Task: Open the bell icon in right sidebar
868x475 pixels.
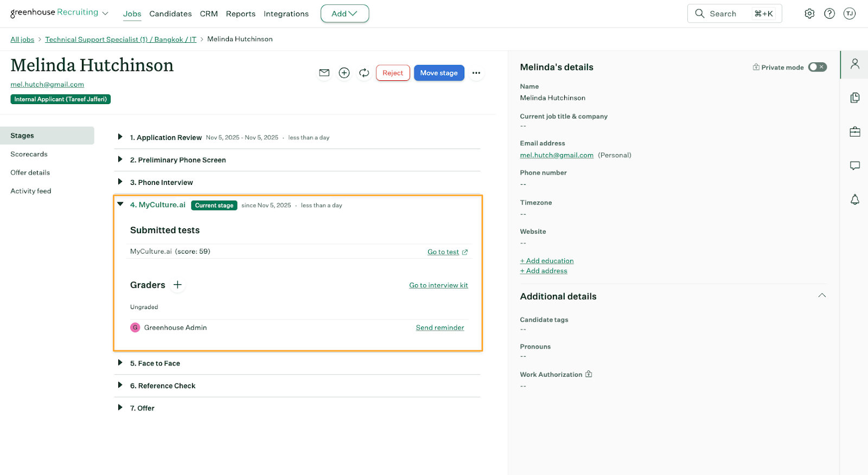Action: pos(854,200)
